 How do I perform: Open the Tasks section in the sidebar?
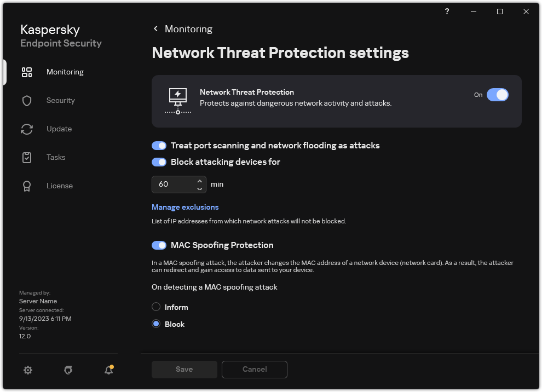[55, 157]
